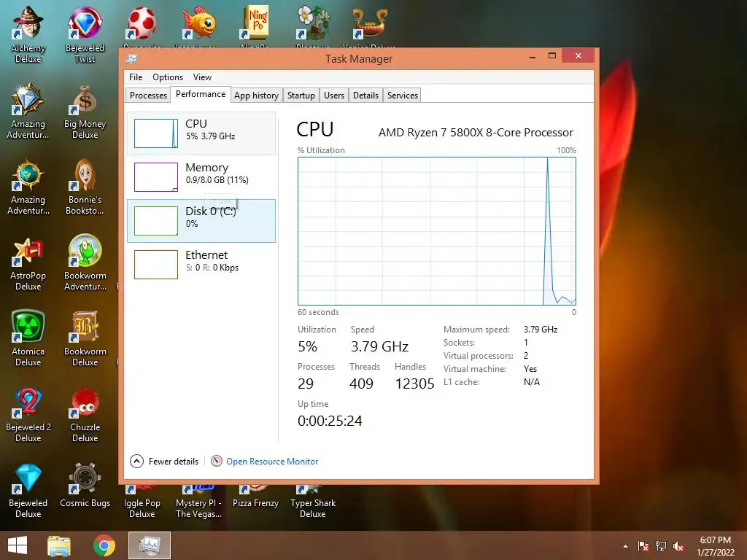Open the File menu
747x560 pixels.
[x=136, y=77]
